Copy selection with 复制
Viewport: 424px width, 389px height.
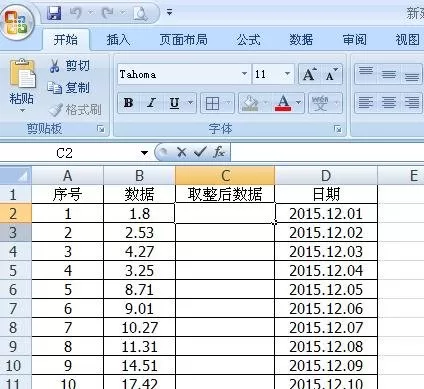69,88
